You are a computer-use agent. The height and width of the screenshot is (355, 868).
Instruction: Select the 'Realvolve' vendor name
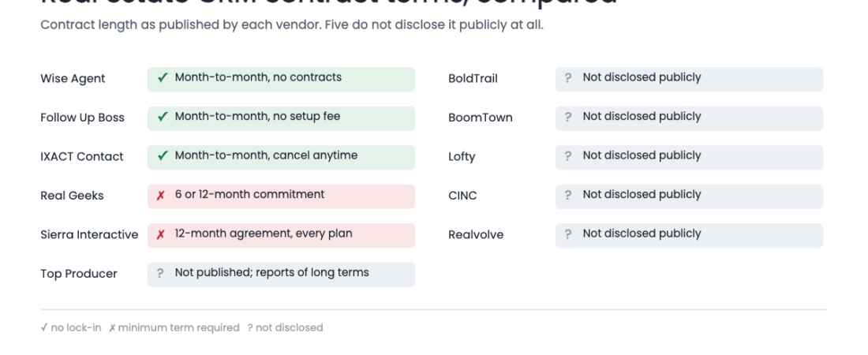476,235
